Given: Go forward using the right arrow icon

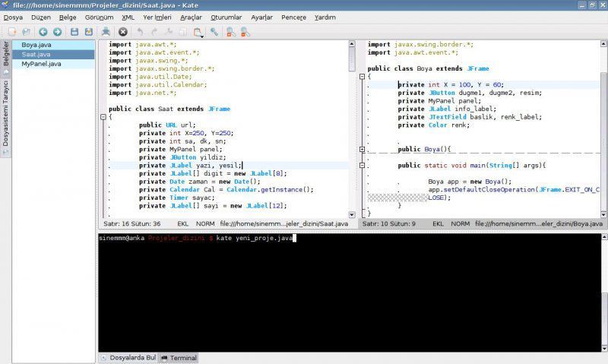Looking at the screenshot, I should (57, 32).
